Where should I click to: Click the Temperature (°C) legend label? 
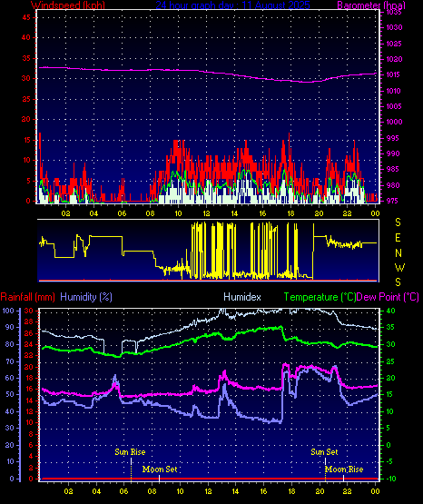click(x=320, y=297)
